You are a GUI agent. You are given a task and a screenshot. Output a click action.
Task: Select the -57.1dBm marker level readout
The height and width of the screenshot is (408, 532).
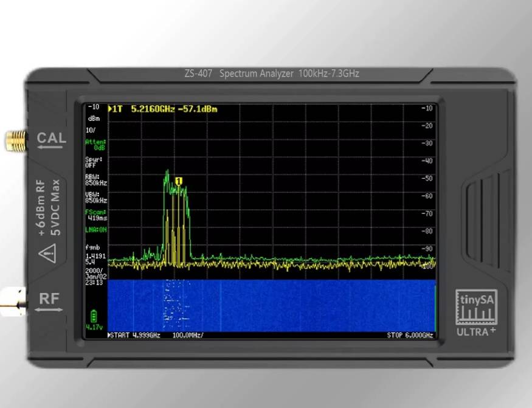198,109
